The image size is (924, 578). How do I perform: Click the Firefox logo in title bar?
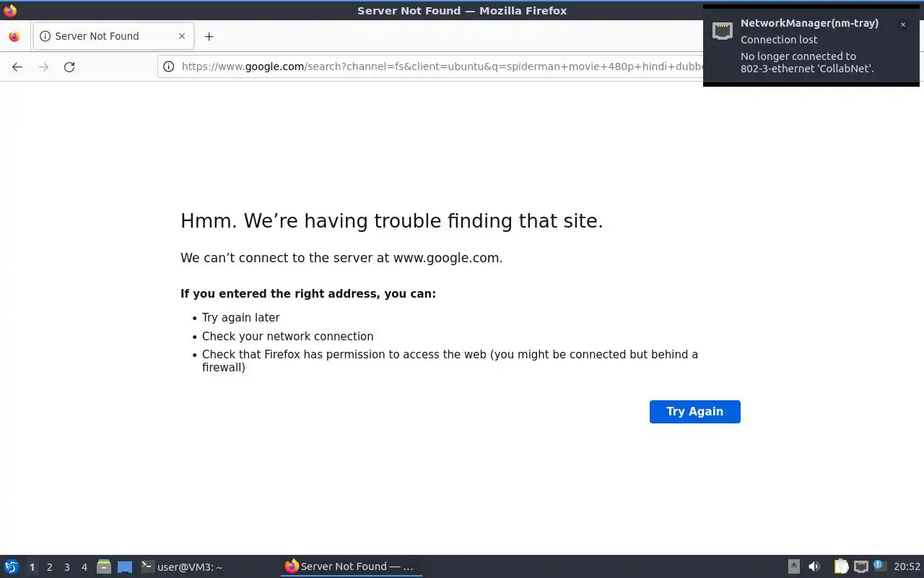10,10
